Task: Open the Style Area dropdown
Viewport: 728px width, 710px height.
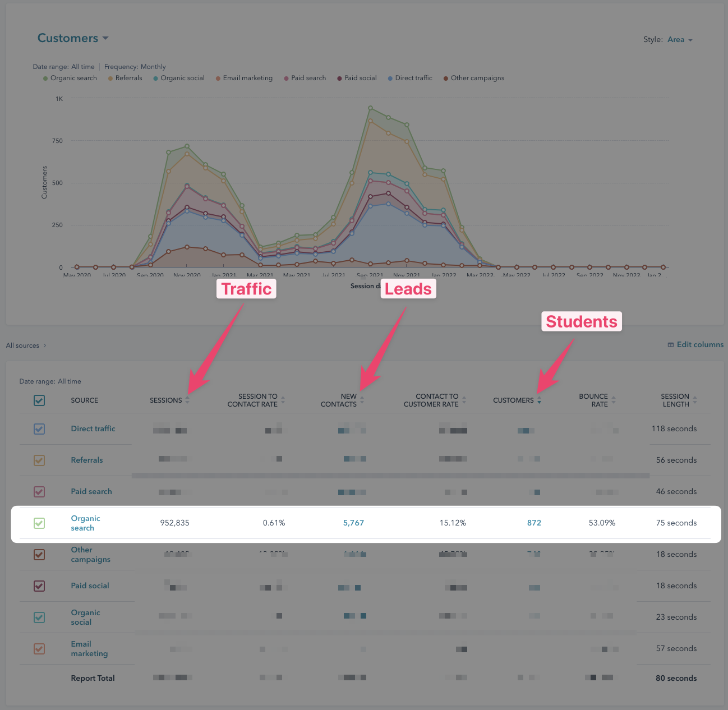Action: (680, 40)
